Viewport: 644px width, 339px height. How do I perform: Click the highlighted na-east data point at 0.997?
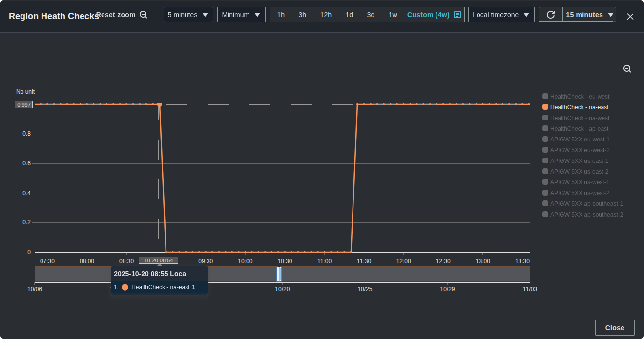tap(159, 104)
